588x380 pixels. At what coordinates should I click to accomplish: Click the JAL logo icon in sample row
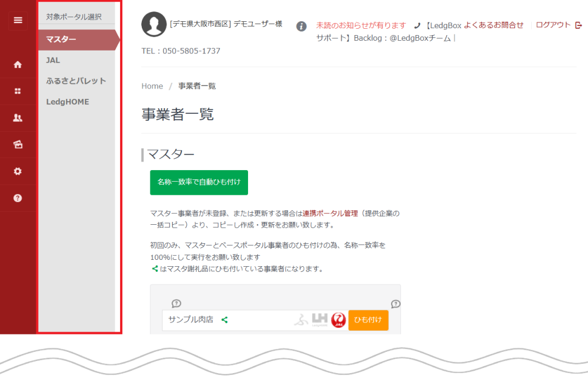pyautogui.click(x=339, y=320)
